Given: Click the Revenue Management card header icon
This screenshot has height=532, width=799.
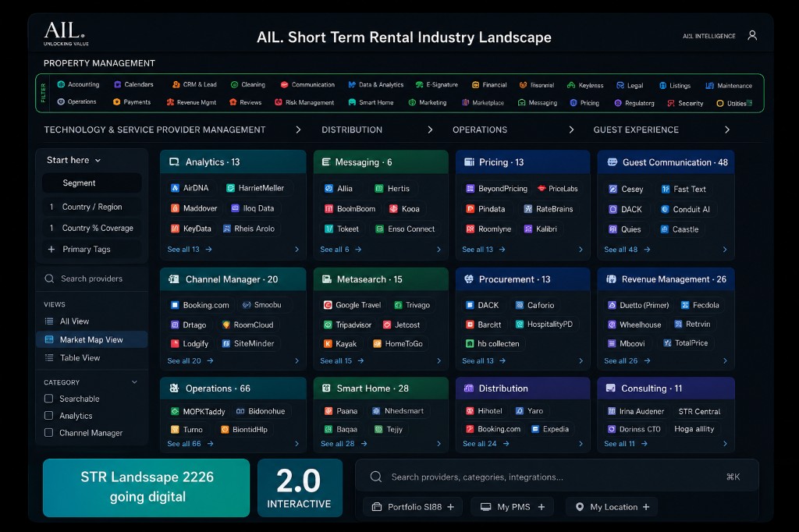Looking at the screenshot, I should (x=611, y=279).
